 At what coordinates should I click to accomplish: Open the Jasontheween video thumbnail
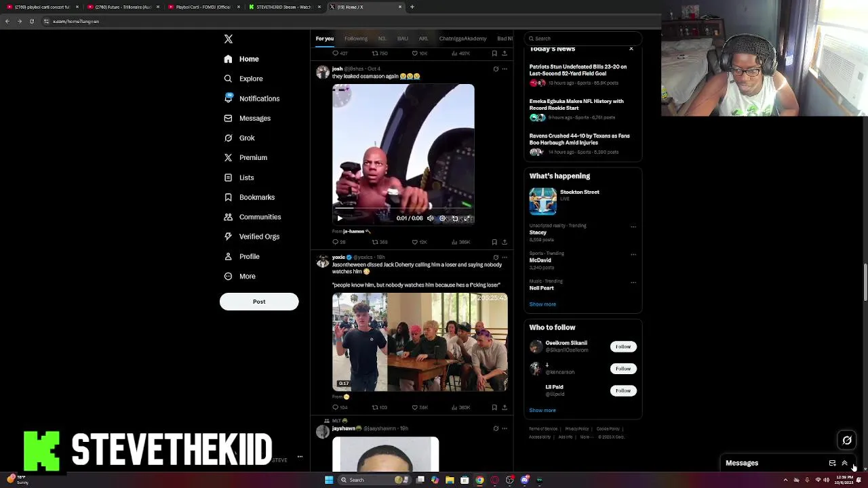420,342
